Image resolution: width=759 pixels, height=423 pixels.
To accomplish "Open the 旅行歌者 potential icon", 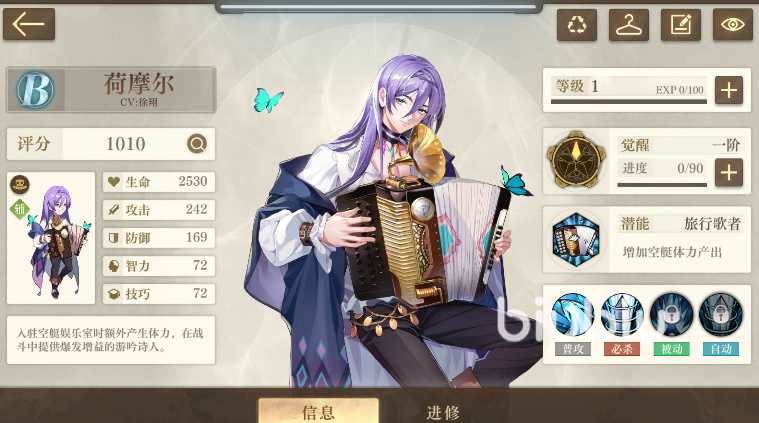I will [x=576, y=239].
